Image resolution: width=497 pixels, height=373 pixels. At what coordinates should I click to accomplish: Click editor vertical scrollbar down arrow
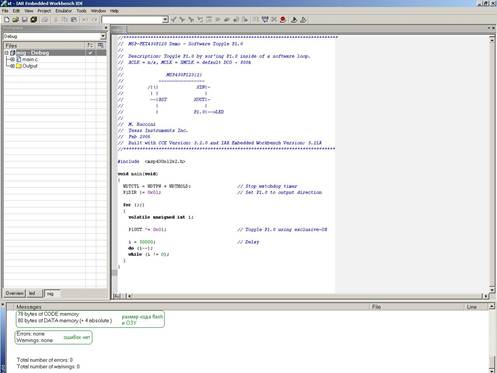[x=492, y=289]
